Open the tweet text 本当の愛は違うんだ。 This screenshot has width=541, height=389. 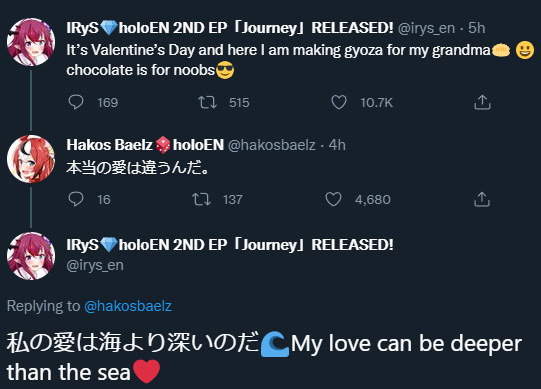(137, 168)
